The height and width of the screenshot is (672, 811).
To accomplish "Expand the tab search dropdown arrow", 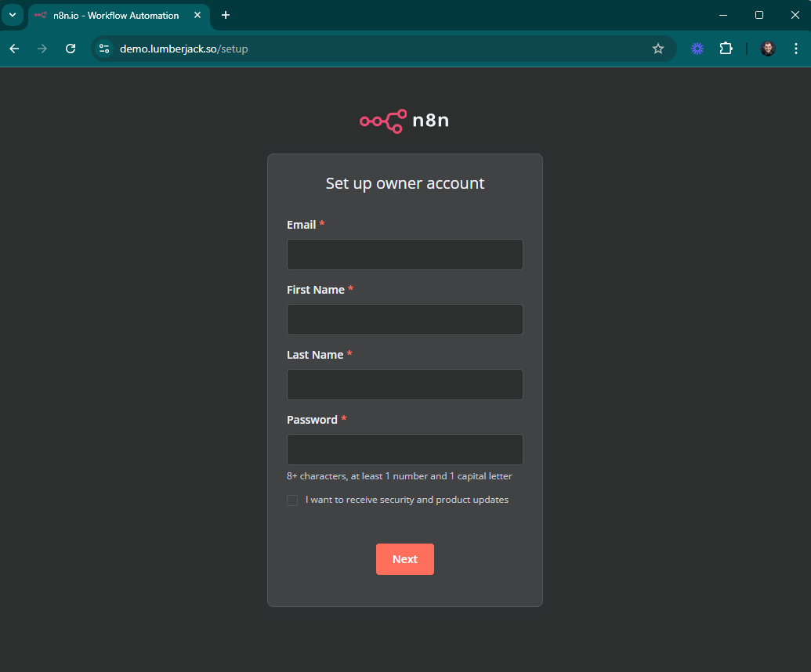I will (13, 15).
